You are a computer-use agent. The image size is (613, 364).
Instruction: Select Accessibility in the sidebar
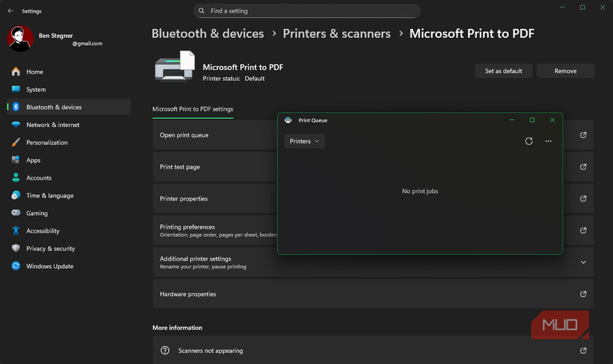69,231
